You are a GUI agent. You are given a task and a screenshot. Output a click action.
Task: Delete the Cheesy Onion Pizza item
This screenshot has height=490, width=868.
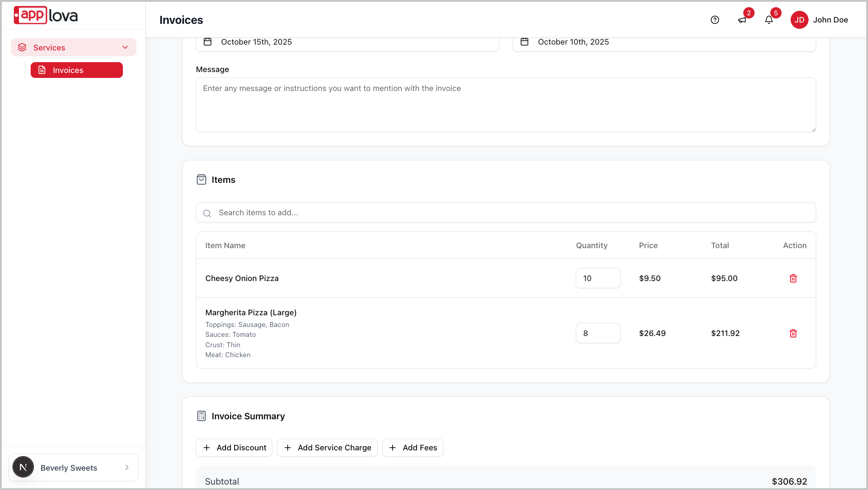(x=793, y=278)
